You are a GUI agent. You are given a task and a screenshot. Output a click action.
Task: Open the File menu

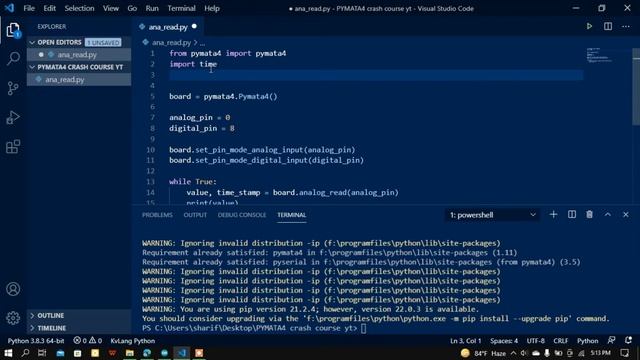click(29, 8)
